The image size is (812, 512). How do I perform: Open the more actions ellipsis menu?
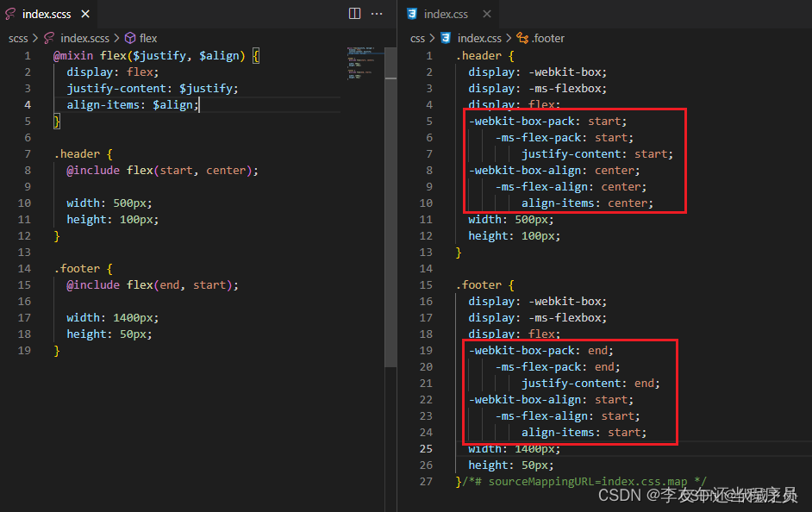click(x=377, y=14)
